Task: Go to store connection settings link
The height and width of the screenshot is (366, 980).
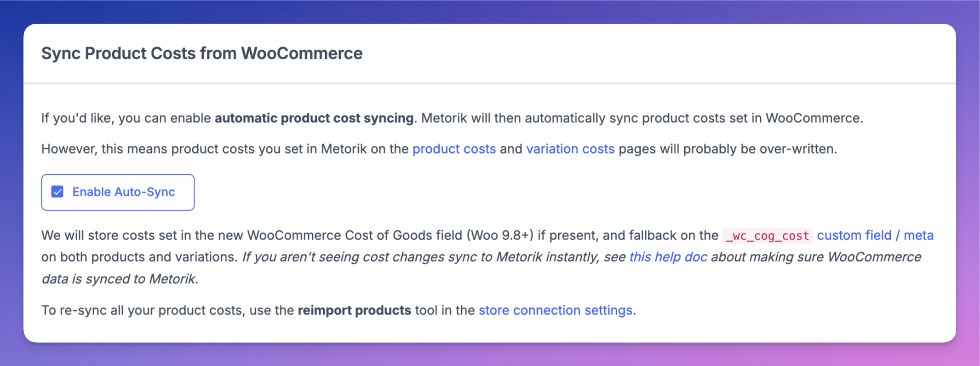Action: (555, 310)
